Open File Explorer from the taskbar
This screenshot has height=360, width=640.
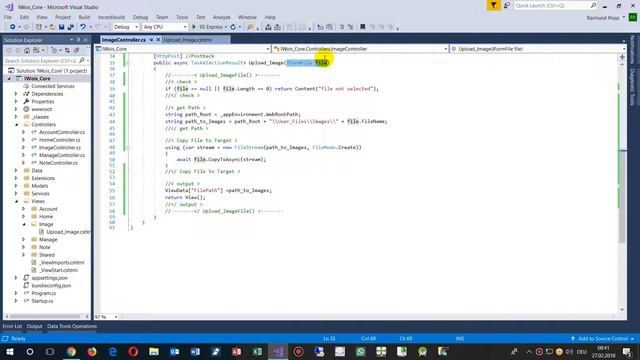click(154, 351)
